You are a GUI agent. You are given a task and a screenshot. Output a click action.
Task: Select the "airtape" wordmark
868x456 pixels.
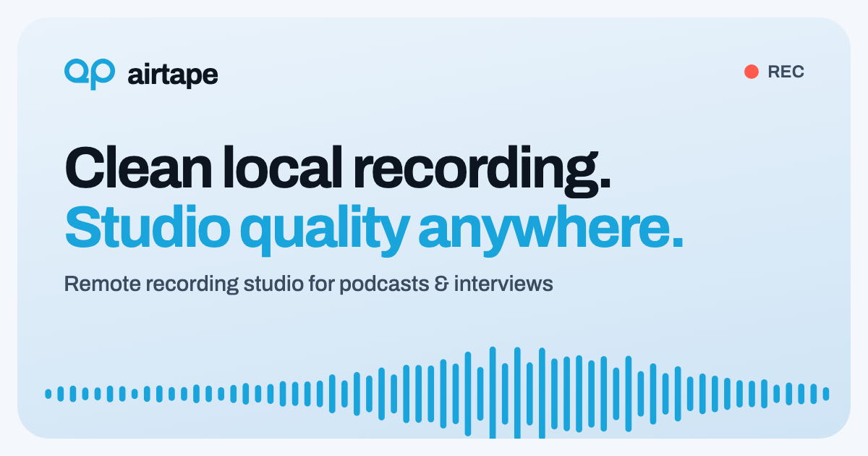172,75
